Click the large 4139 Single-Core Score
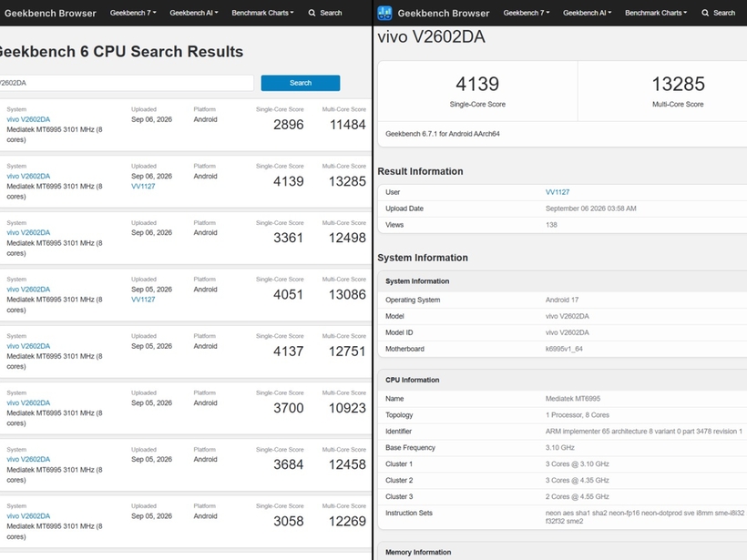This screenshot has width=747, height=560. point(477,85)
